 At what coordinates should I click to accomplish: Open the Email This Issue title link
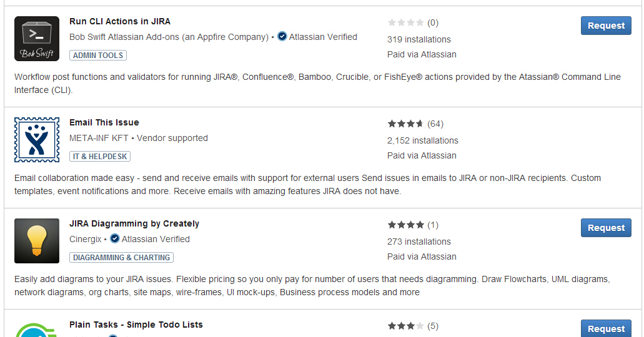tap(104, 122)
